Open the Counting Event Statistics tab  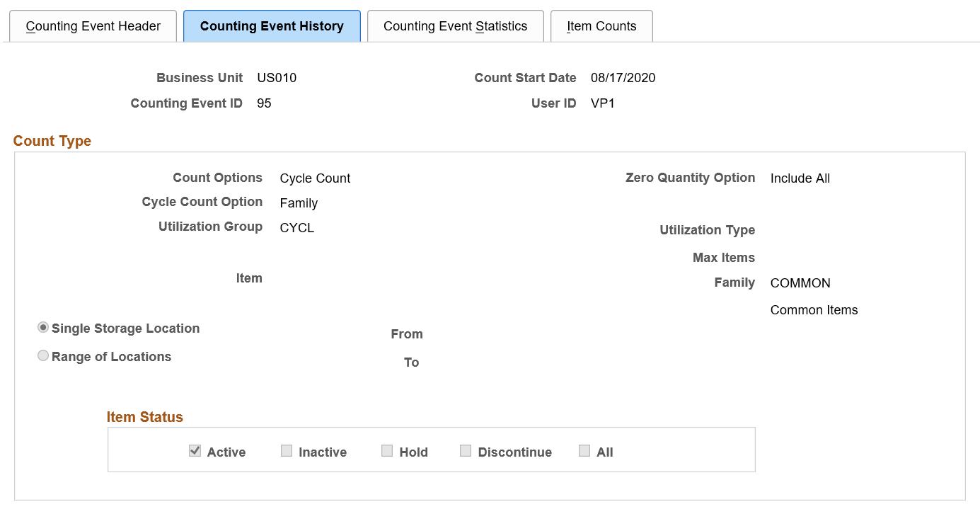(x=455, y=25)
